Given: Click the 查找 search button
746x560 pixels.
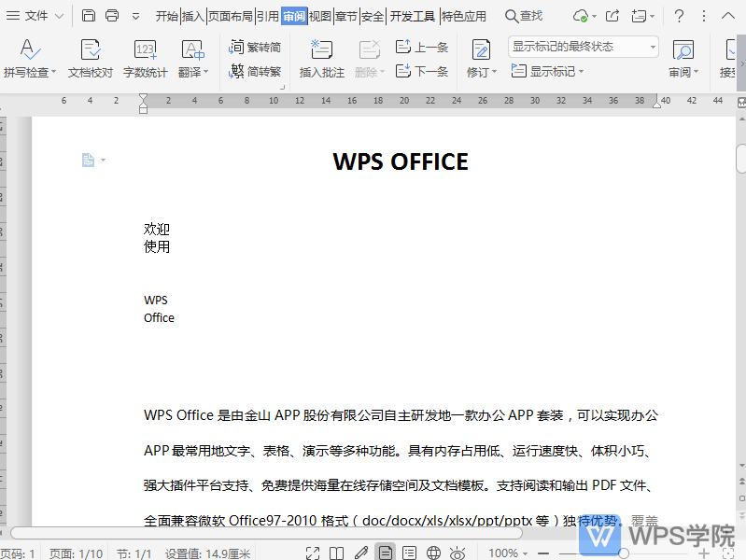Looking at the screenshot, I should coord(524,16).
